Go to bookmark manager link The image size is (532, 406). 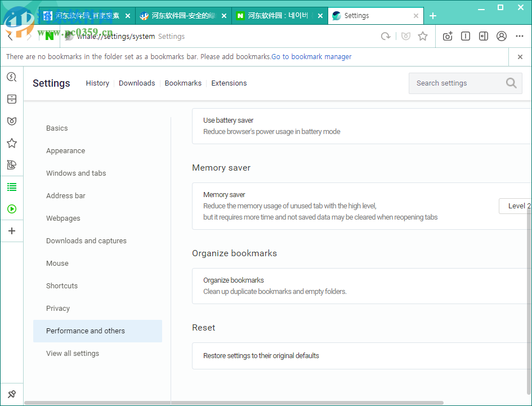coord(311,57)
